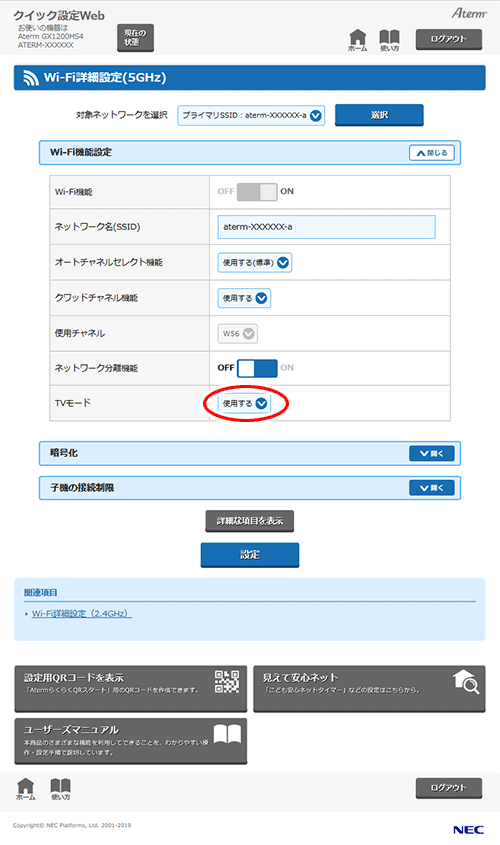Open the 使用チャネル W56 dropdown
500x845 pixels.
238,334
